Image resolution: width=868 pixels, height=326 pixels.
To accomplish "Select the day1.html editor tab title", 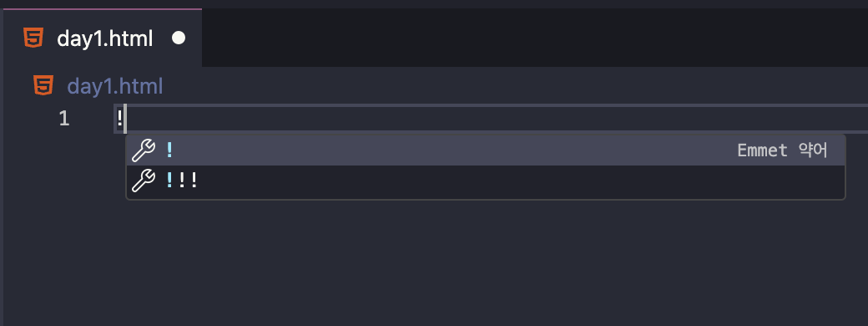I will pos(104,38).
